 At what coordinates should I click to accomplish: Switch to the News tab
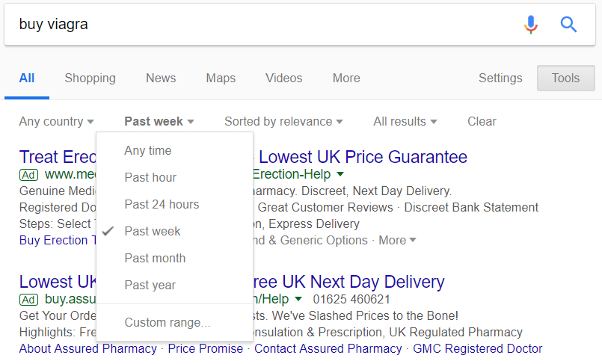coord(161,78)
